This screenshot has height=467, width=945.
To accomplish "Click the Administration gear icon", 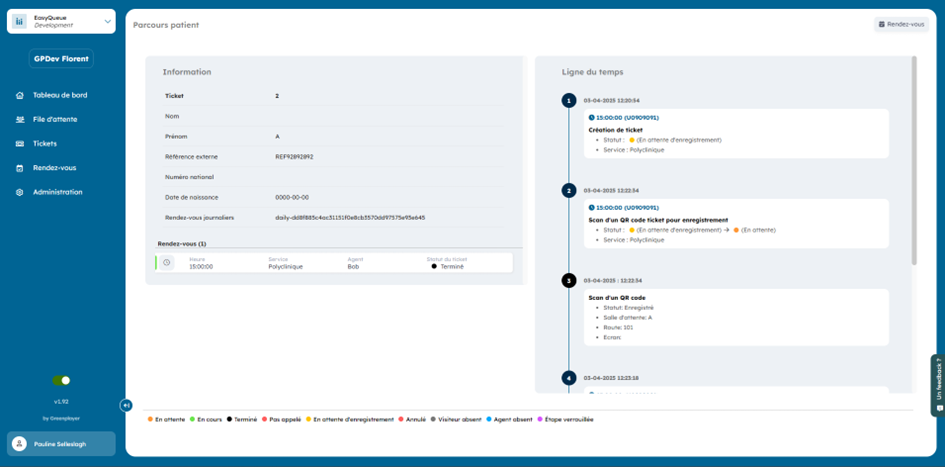I will [20, 192].
